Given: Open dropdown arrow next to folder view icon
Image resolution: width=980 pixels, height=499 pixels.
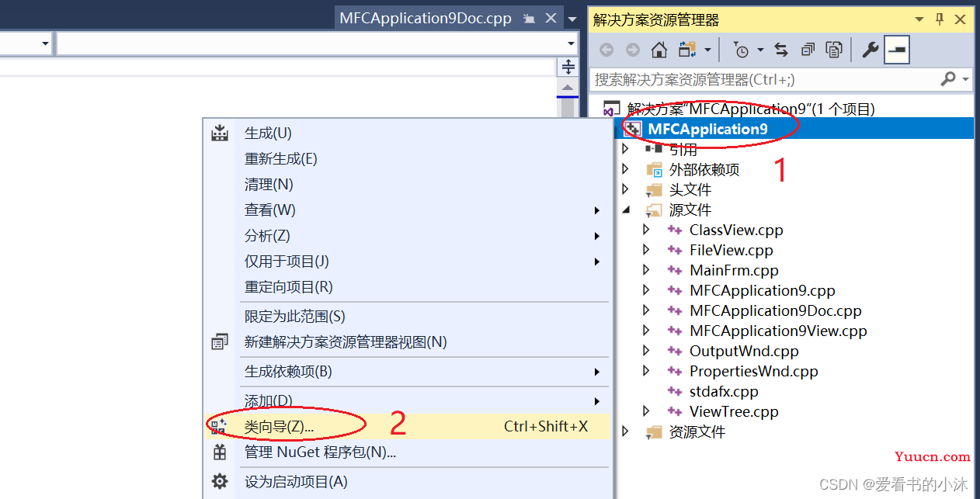Looking at the screenshot, I should (707, 50).
